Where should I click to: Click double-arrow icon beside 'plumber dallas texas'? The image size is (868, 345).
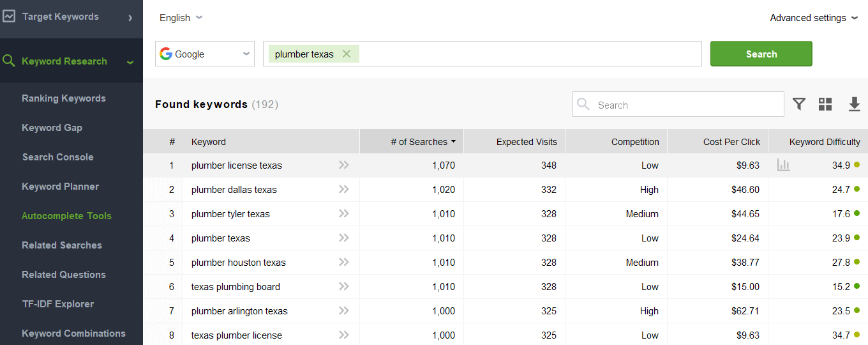pos(344,190)
